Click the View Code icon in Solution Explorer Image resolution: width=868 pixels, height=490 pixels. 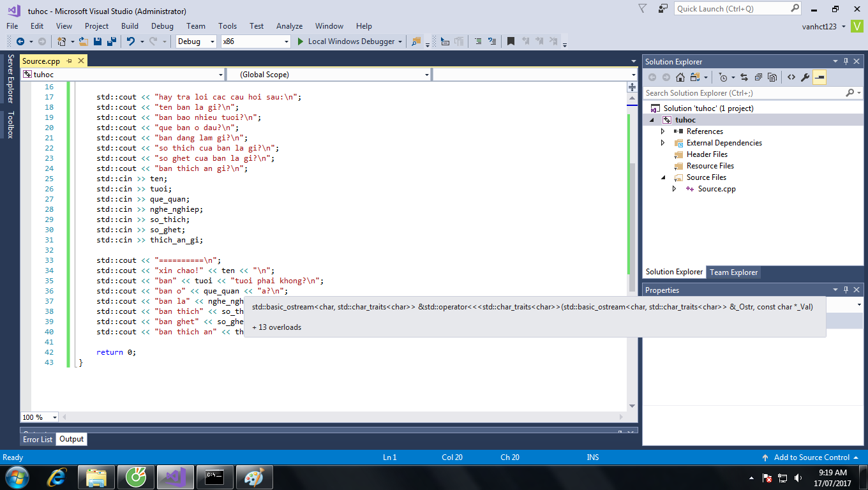791,77
